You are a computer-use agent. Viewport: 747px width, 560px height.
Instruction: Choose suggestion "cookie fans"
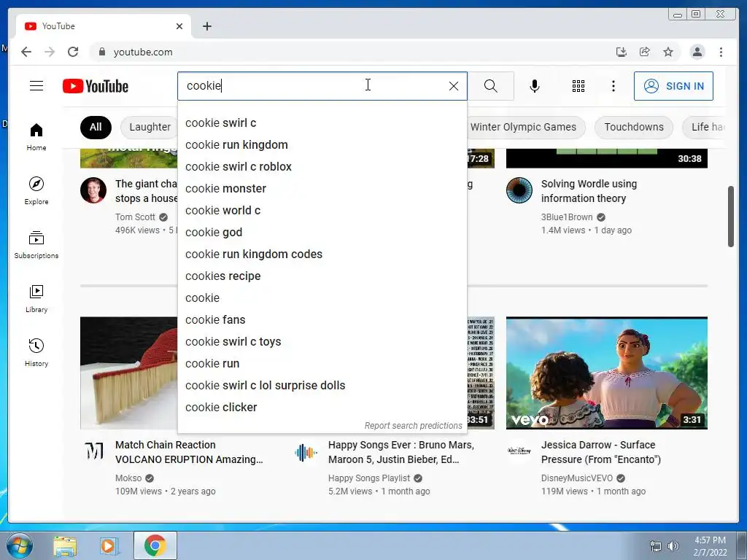pyautogui.click(x=322, y=320)
